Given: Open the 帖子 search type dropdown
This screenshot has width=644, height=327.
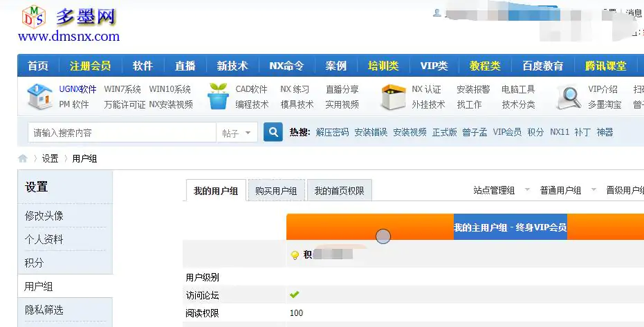Looking at the screenshot, I should coord(237,133).
